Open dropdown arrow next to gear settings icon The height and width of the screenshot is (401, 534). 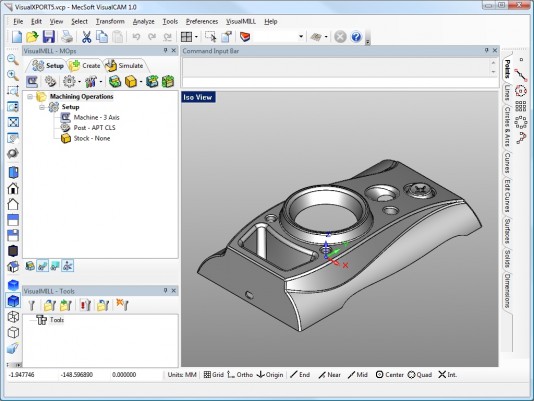point(79,82)
